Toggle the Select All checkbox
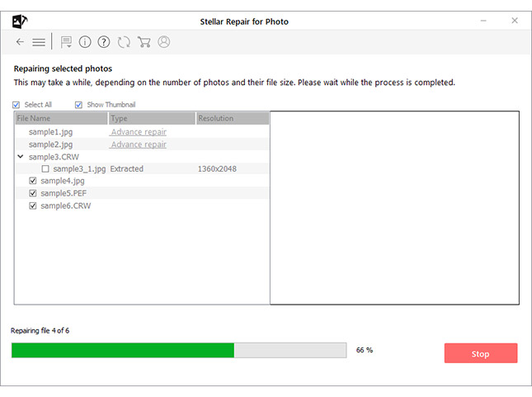Viewport: 532px width, 397px height. pos(16,105)
